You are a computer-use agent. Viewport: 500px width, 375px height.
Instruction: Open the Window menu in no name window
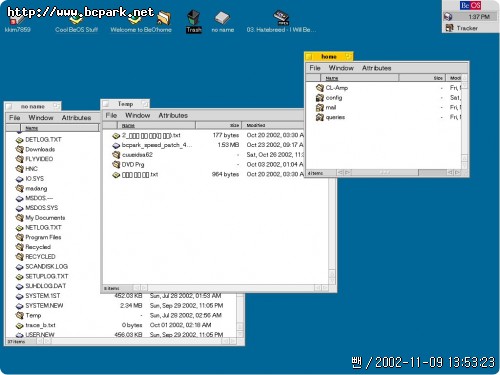click(41, 118)
